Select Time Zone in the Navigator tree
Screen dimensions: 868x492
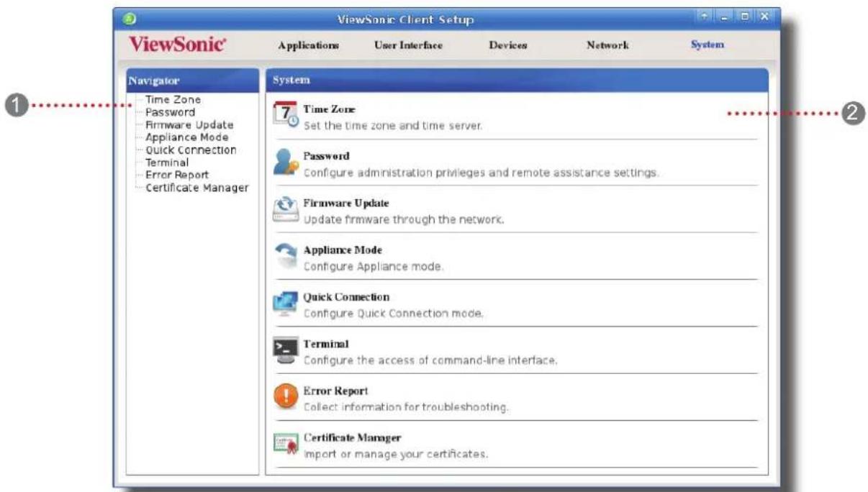tap(173, 100)
